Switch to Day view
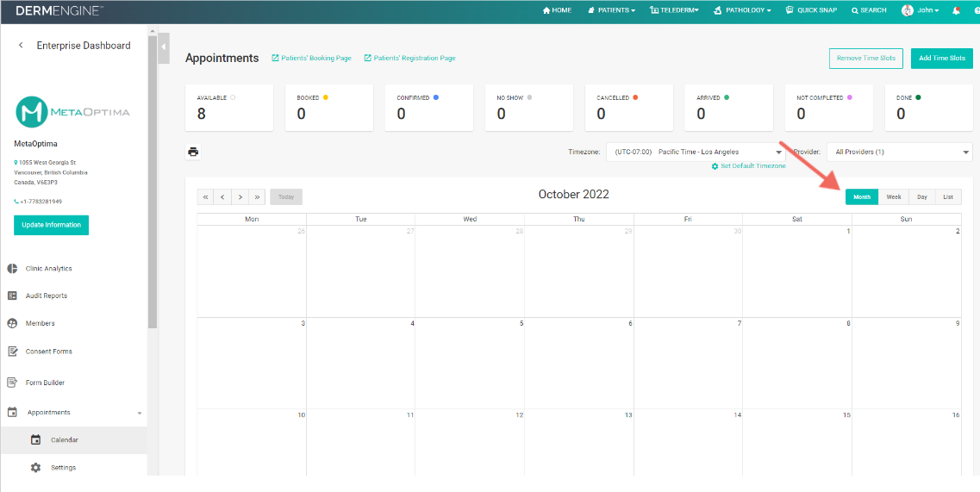980x492 pixels. pyautogui.click(x=922, y=197)
